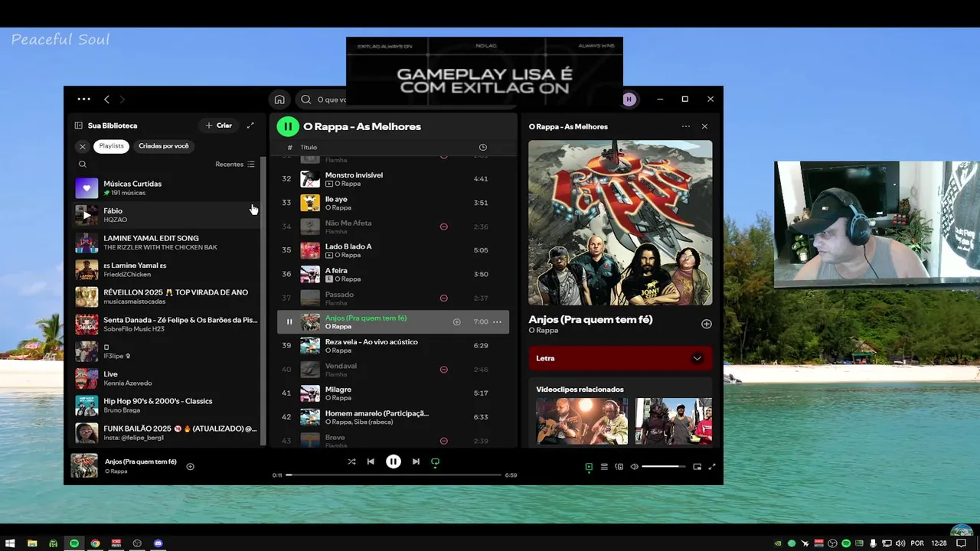This screenshot has width=980, height=551.
Task: Add Anjos row to liked songs
Action: 456,322
